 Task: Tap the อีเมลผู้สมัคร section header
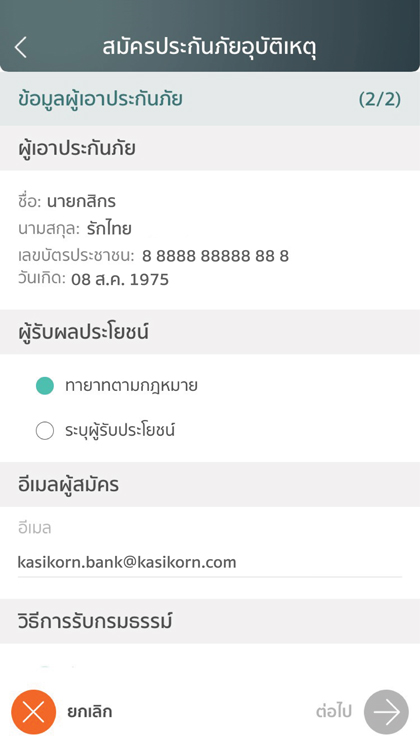69,485
